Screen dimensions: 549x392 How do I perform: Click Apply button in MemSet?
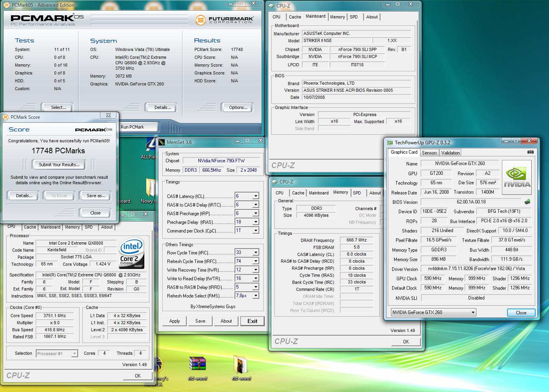pyautogui.click(x=175, y=321)
